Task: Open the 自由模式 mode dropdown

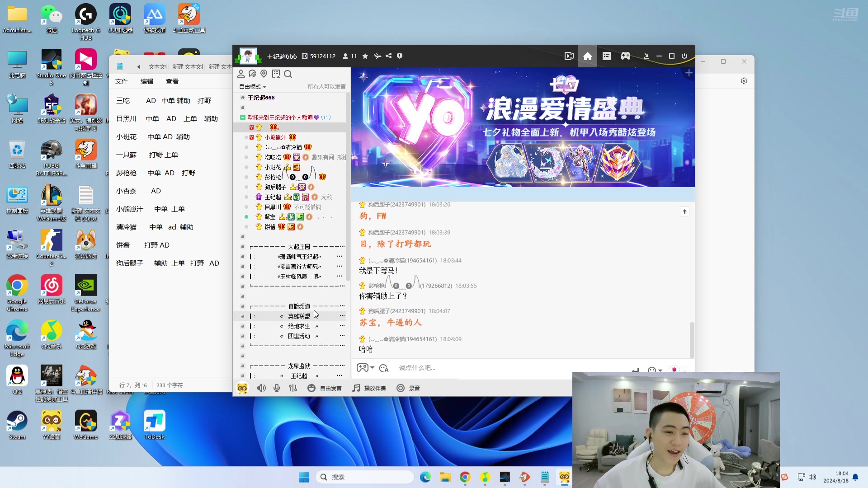Action: tap(252, 87)
